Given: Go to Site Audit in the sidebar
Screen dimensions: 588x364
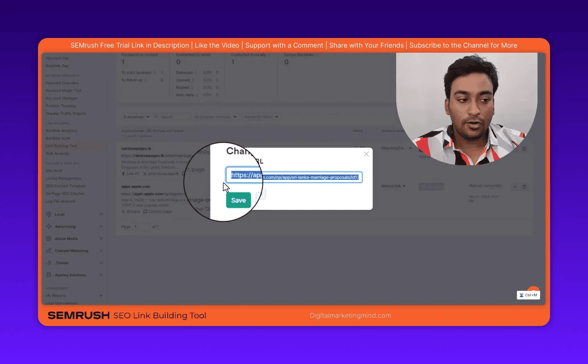Looking at the screenshot, I should tap(54, 170).
